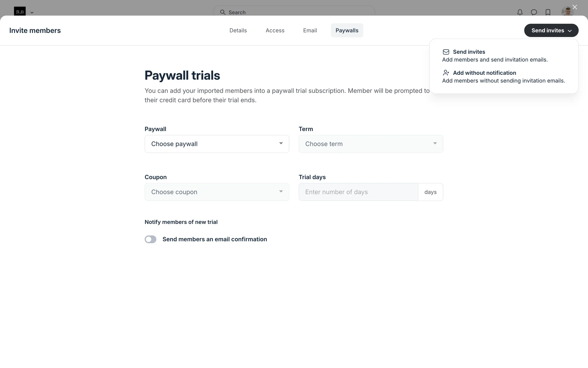Open the Choose coupon dropdown

217,192
